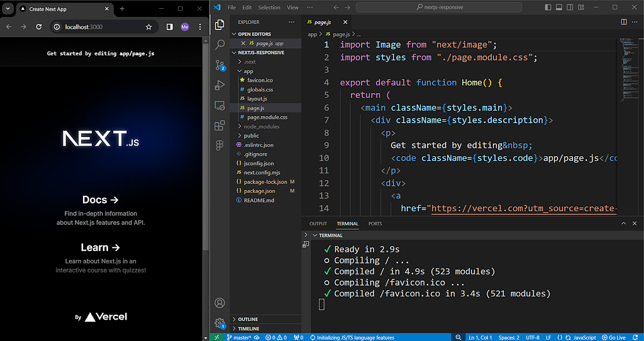Open the Search view in the activity bar
Image resolution: width=644 pixels, height=341 pixels.
tap(219, 45)
